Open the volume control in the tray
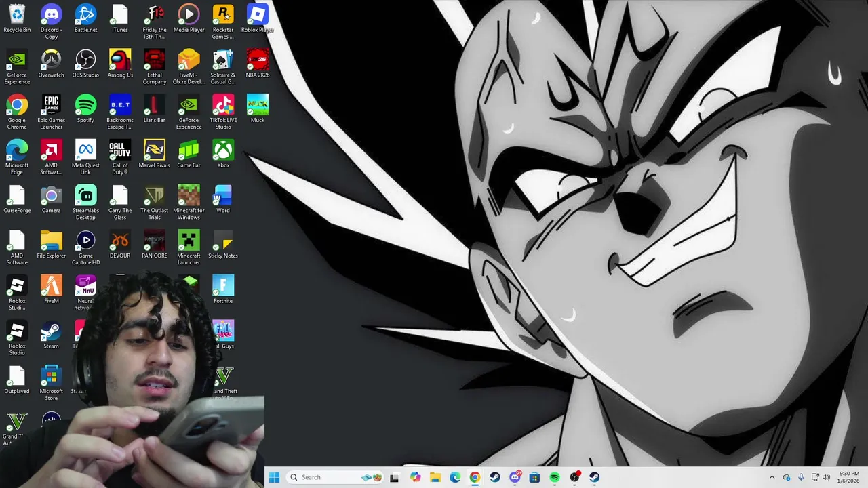 point(826,477)
